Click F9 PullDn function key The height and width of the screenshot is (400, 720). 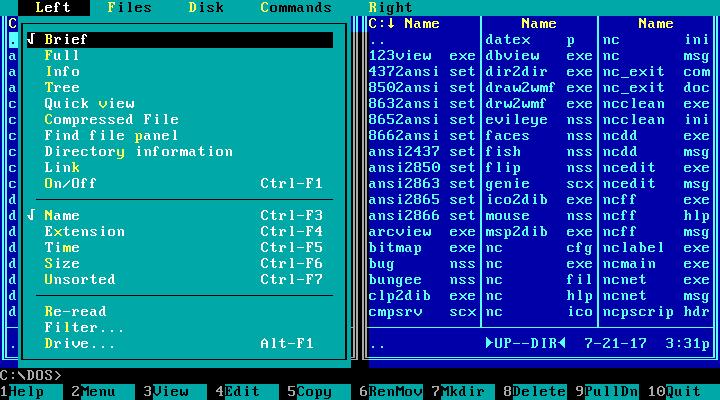point(607,392)
